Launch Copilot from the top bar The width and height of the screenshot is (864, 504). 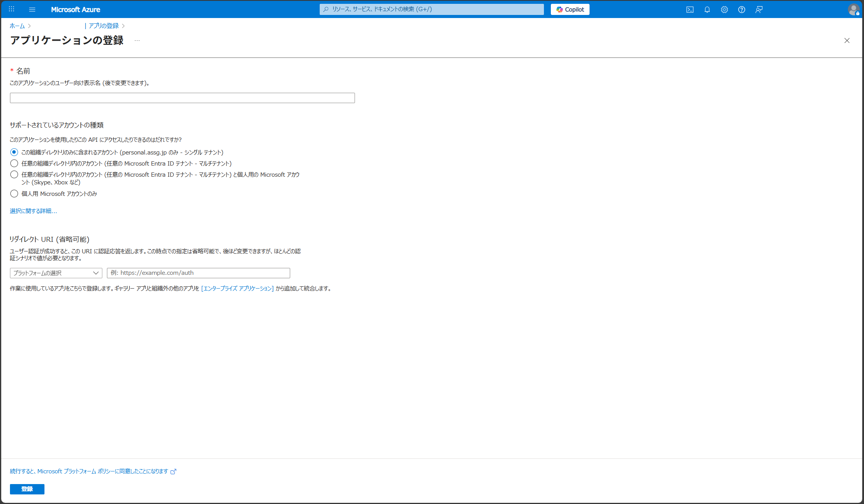[570, 9]
